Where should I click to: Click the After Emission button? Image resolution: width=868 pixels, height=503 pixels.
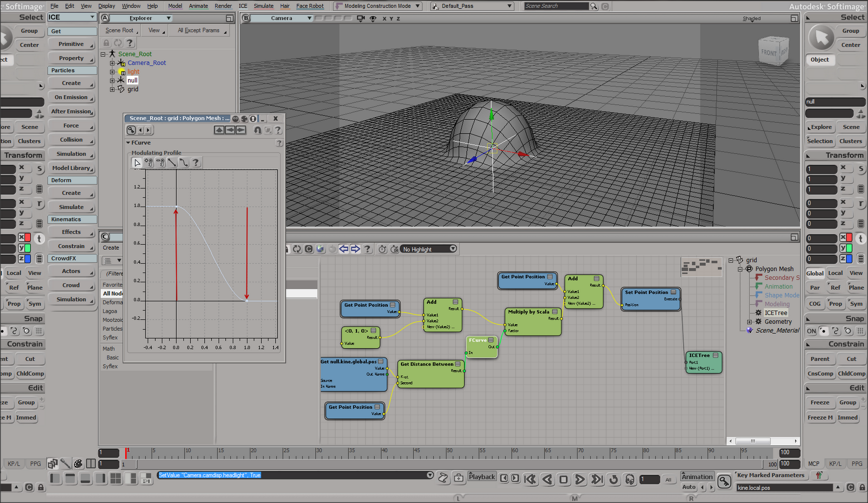coord(71,112)
